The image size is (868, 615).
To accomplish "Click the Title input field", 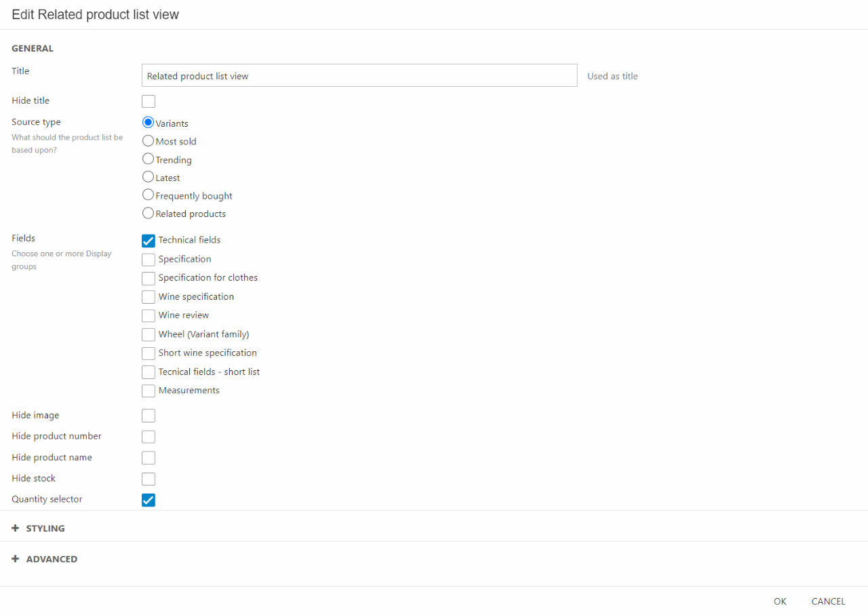I will [359, 76].
